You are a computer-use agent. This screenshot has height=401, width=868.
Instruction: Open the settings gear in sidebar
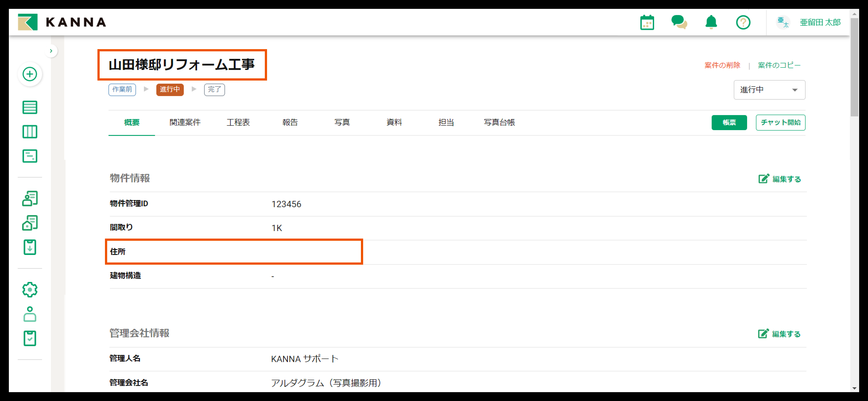(x=30, y=289)
